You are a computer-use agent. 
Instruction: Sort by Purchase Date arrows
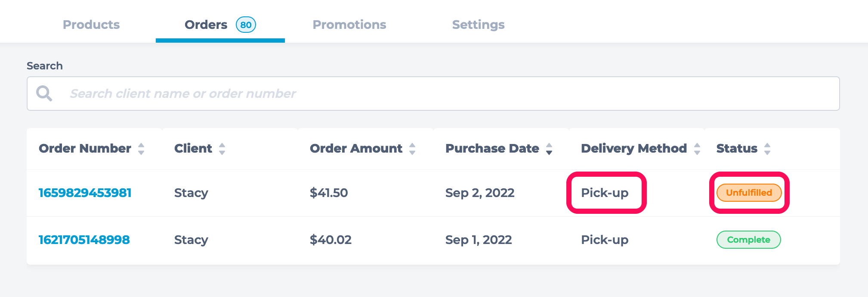click(x=549, y=149)
